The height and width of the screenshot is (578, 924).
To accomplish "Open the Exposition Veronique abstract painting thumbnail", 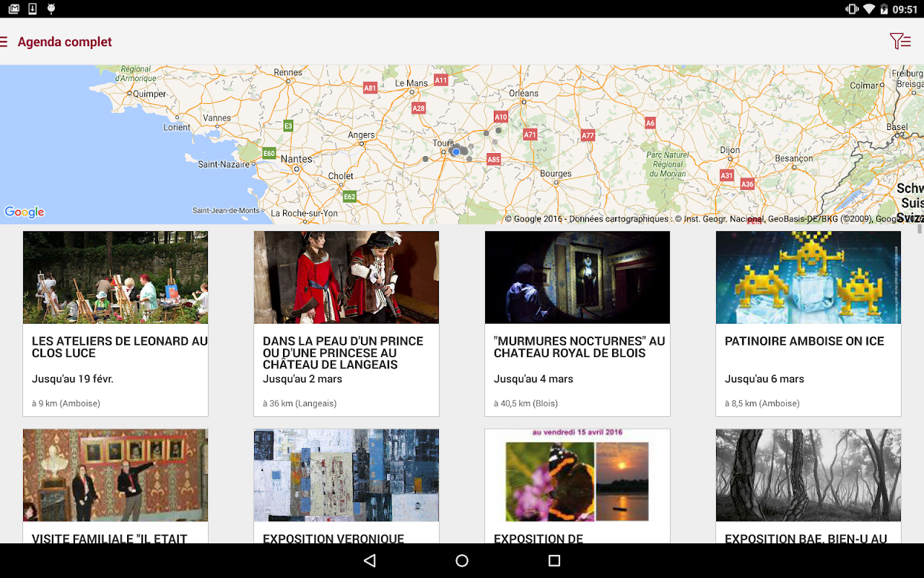I will pyautogui.click(x=346, y=475).
